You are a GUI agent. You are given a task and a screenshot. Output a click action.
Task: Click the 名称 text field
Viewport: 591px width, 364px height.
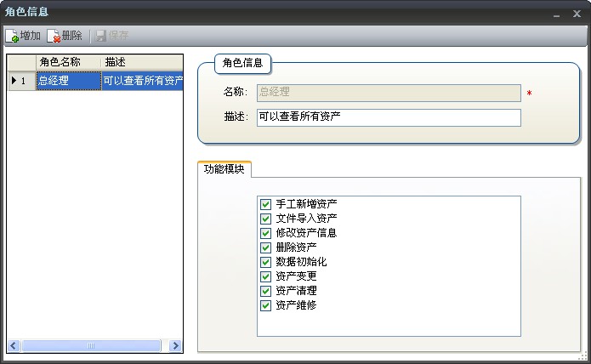388,93
